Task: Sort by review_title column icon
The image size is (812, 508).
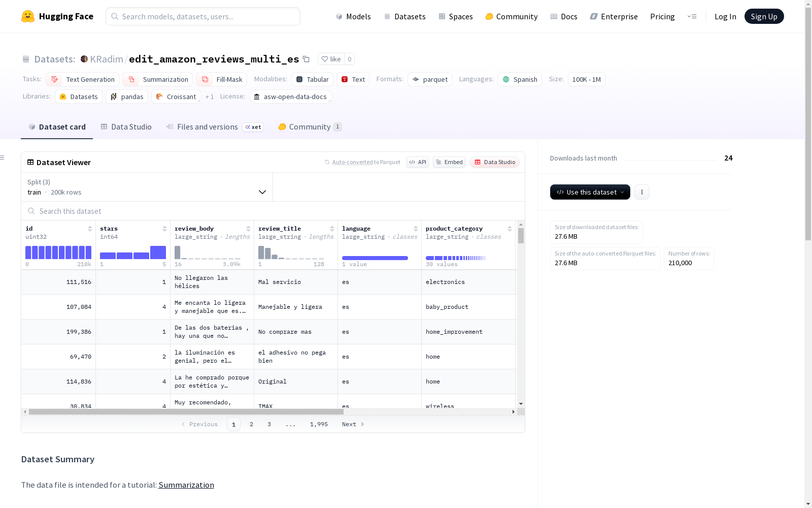Action: coord(332,229)
